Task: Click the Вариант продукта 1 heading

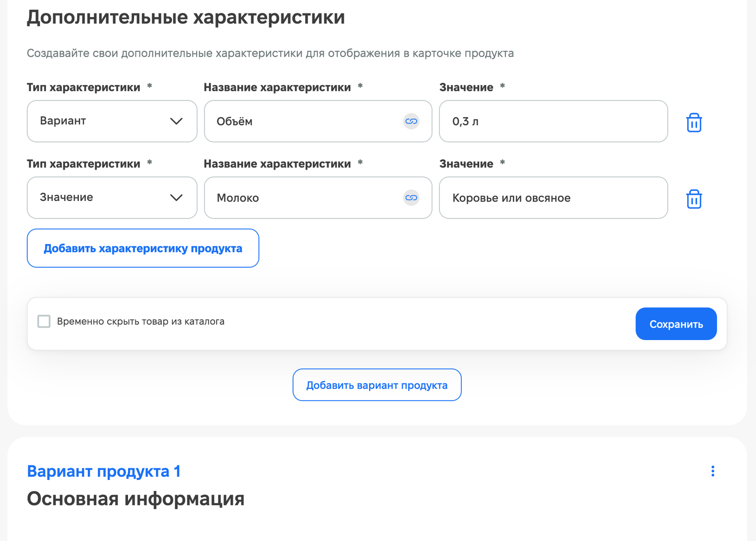Action: [x=104, y=471]
